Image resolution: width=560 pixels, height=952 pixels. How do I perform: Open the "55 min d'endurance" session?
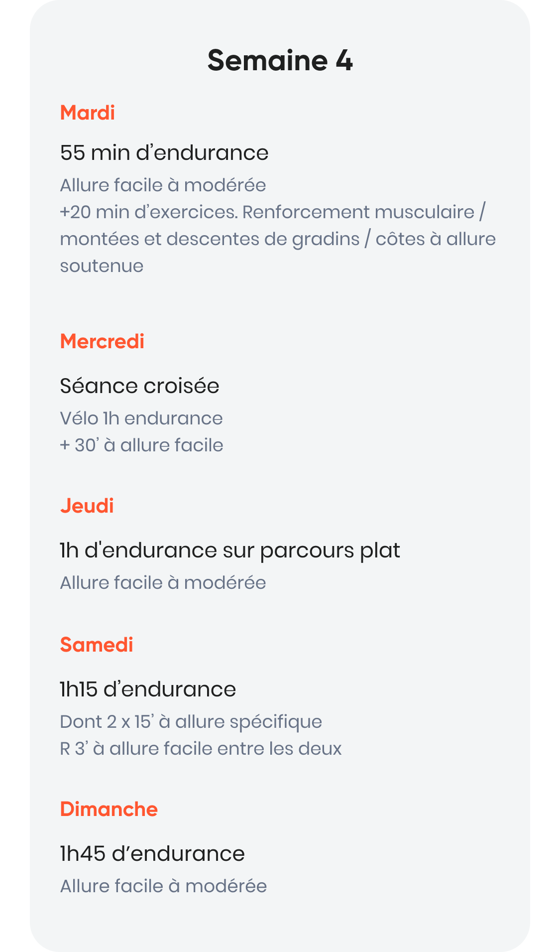(164, 152)
